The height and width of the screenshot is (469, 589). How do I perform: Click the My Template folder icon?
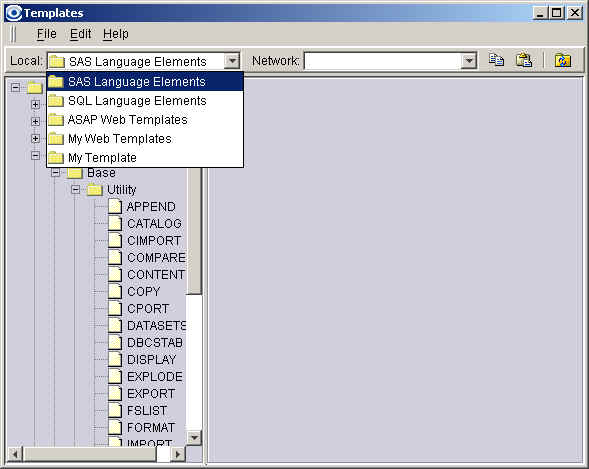coord(56,158)
